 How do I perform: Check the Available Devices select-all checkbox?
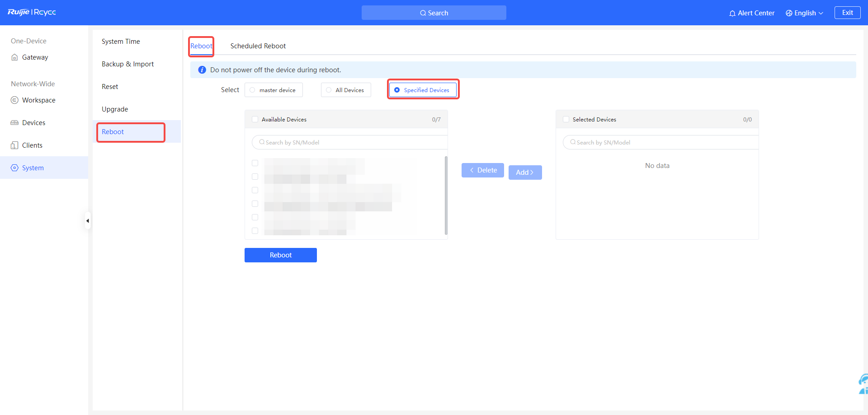click(255, 120)
